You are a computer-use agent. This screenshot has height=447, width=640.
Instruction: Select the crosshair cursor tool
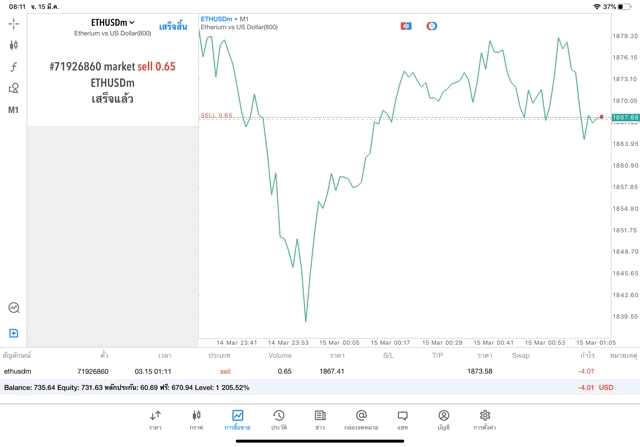13,24
